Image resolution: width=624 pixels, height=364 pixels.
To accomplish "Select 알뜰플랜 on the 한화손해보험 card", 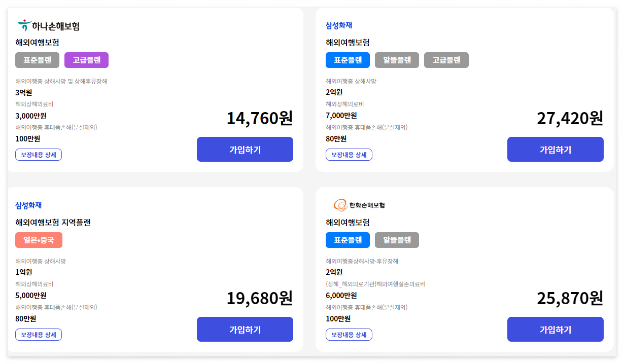I will click(x=397, y=240).
